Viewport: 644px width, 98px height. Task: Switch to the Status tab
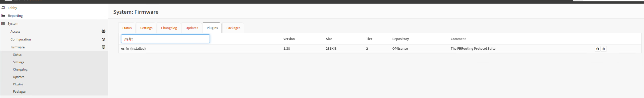point(127,28)
